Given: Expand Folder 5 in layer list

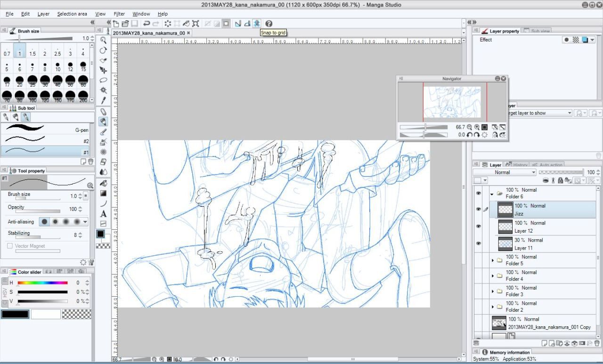Looking at the screenshot, I should tap(493, 260).
